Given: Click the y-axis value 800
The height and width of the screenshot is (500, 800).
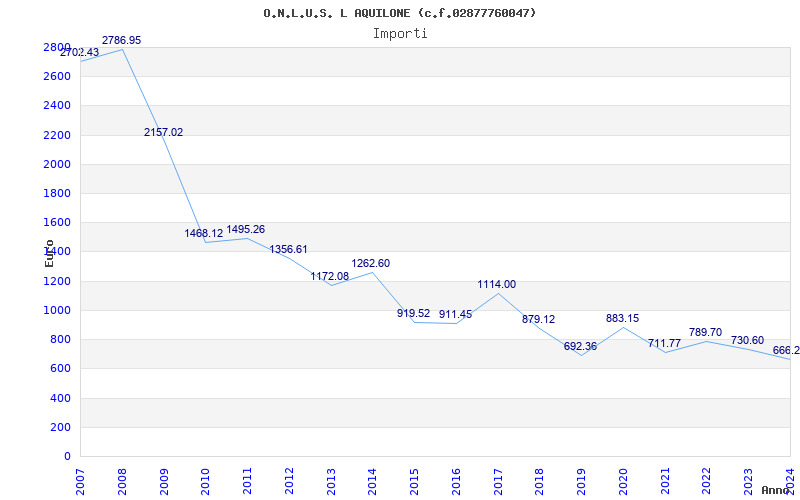Looking at the screenshot, I should [60, 339].
